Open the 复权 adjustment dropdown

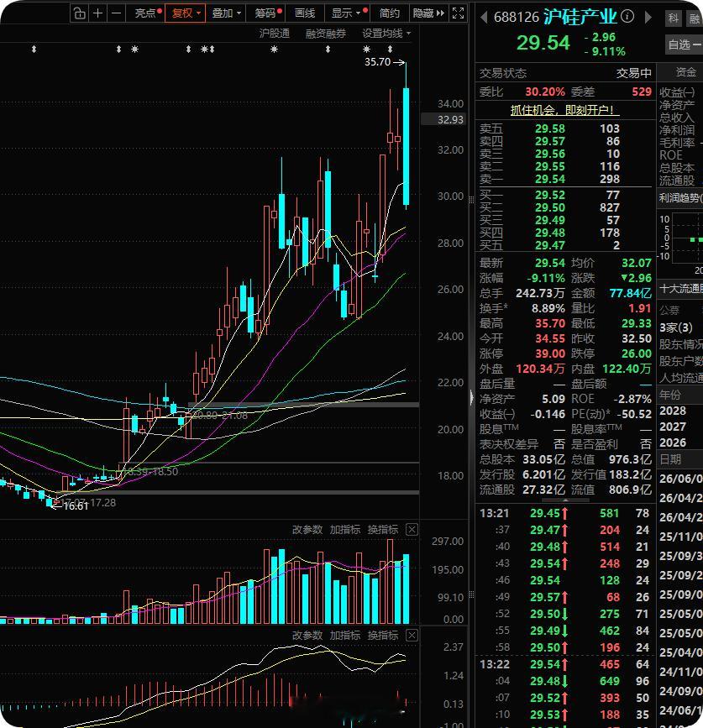[x=186, y=13]
